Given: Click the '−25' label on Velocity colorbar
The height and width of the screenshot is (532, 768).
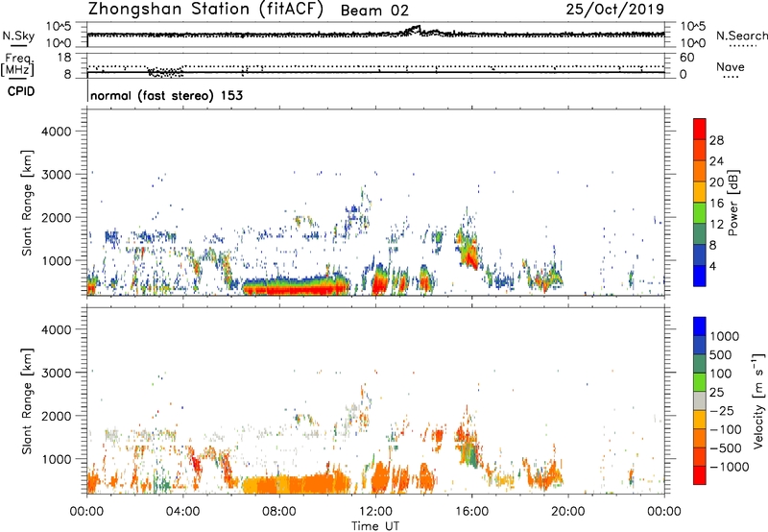Looking at the screenshot, I should click(x=722, y=410).
